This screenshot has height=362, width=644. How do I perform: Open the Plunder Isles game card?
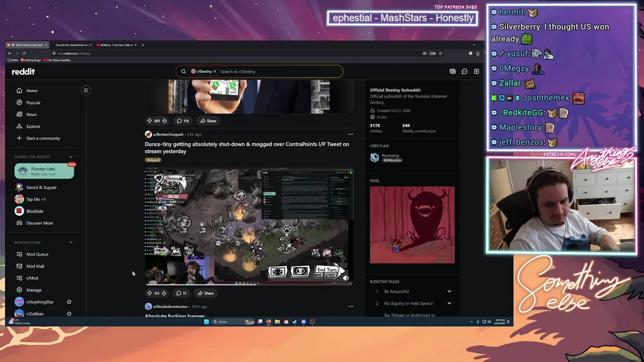(44, 171)
